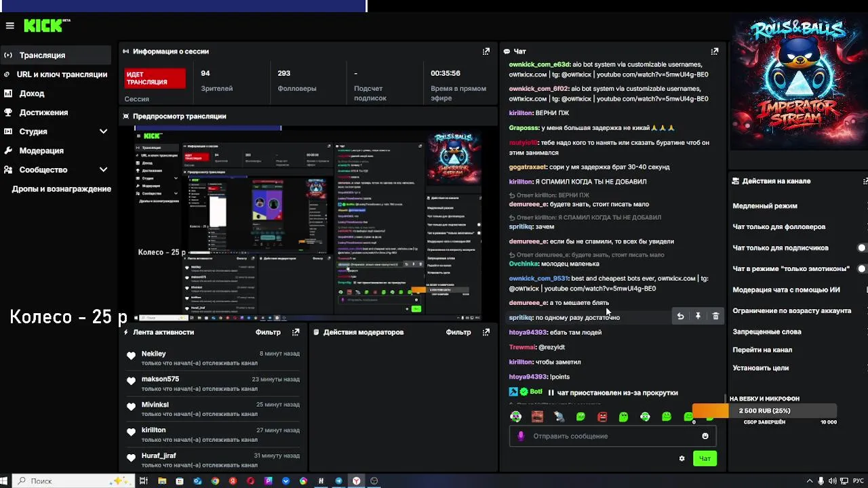Open Дропы и вознаграждение in the sidebar

(x=61, y=189)
